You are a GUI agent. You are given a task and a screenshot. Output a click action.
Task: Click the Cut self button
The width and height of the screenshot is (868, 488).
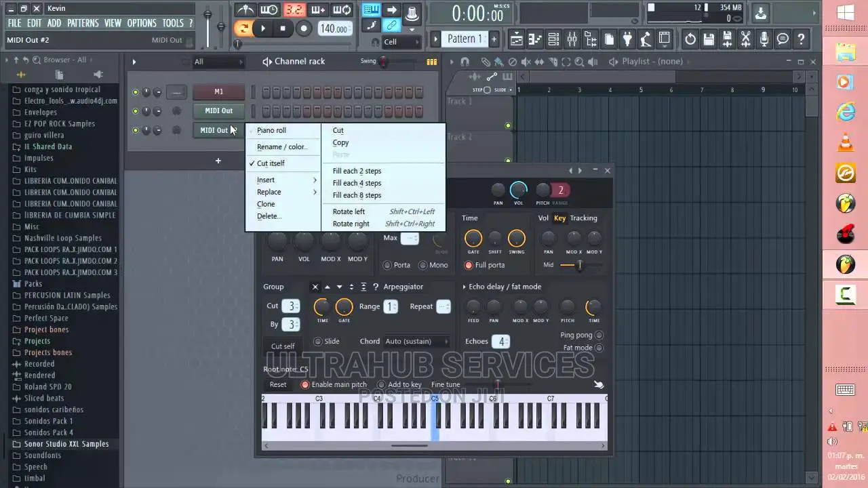[x=283, y=346]
